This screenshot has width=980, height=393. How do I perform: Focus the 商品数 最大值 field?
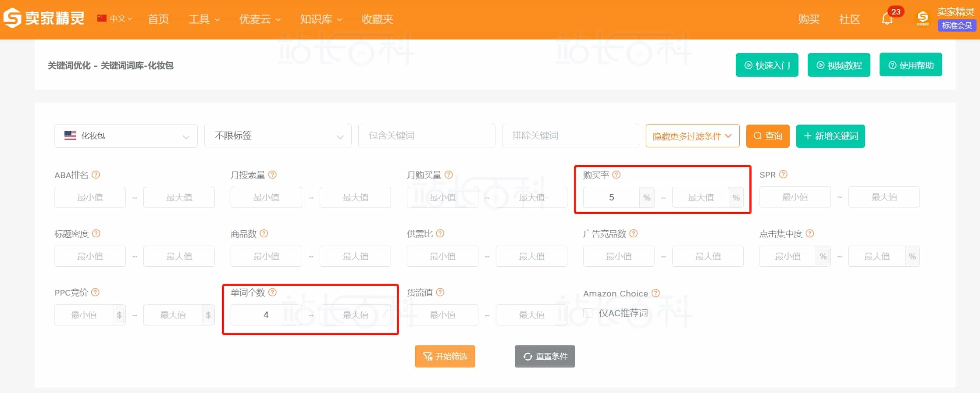(355, 256)
